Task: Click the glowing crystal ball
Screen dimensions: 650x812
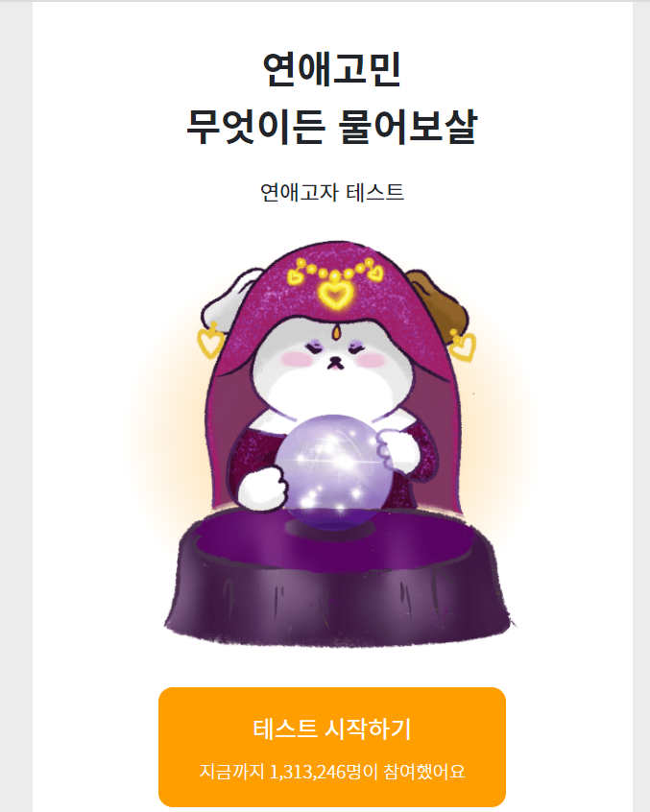Action: [331, 470]
